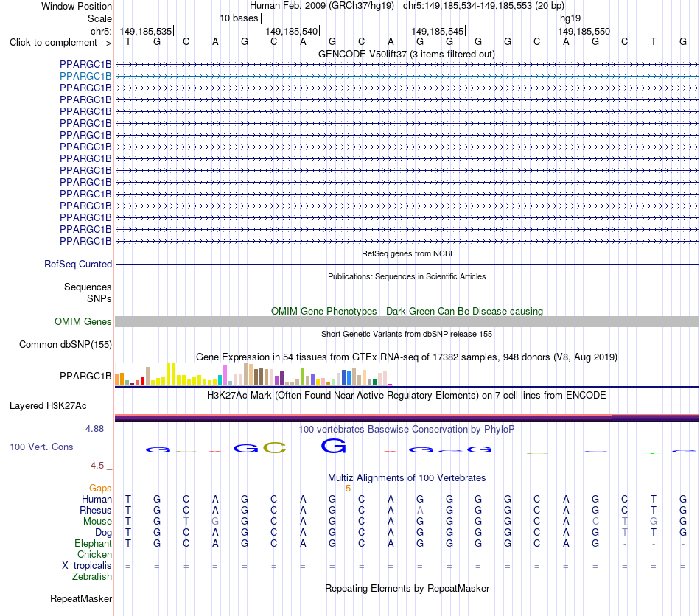Select the Zebrafish alignment row label

pos(92,576)
